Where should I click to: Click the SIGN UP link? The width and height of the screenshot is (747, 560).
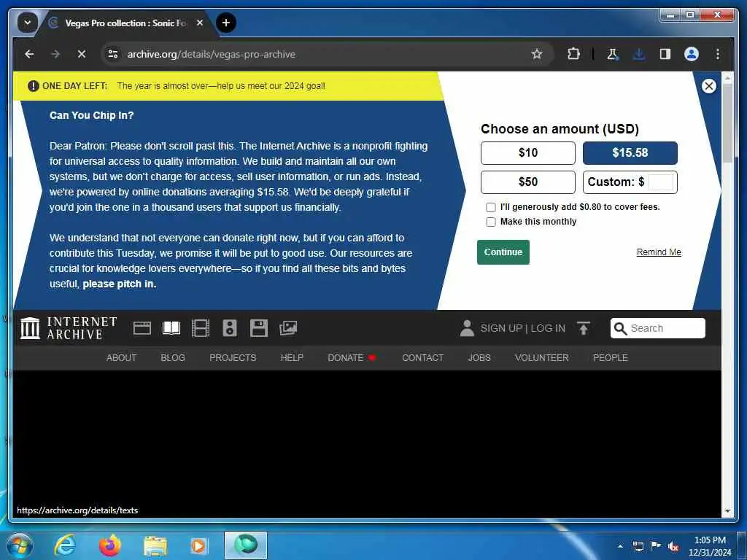click(501, 328)
